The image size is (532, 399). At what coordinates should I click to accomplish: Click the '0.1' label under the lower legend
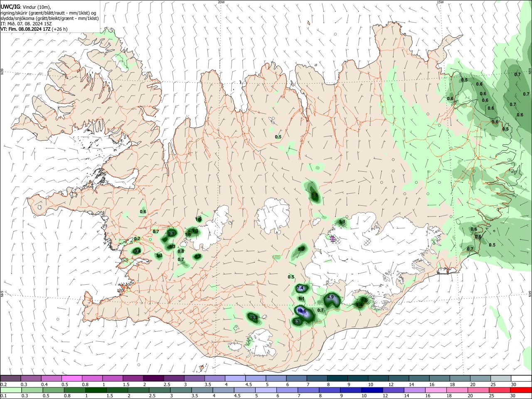pos(3,397)
